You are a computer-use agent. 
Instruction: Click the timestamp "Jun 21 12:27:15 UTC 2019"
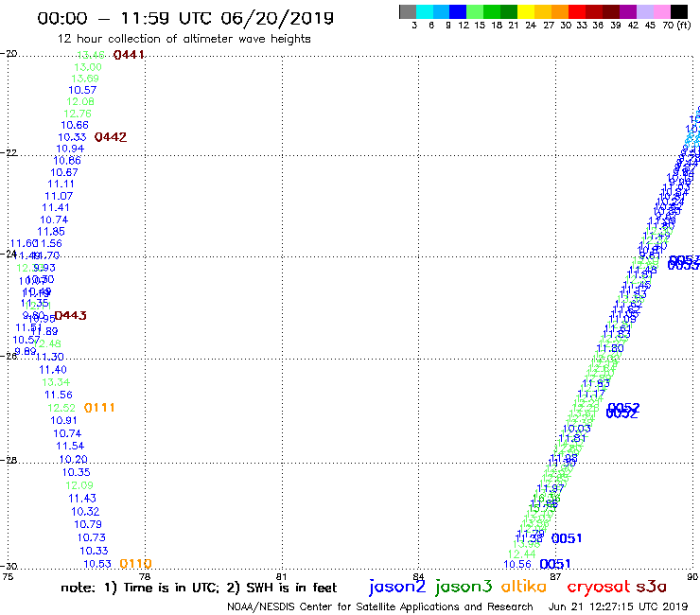point(618,606)
